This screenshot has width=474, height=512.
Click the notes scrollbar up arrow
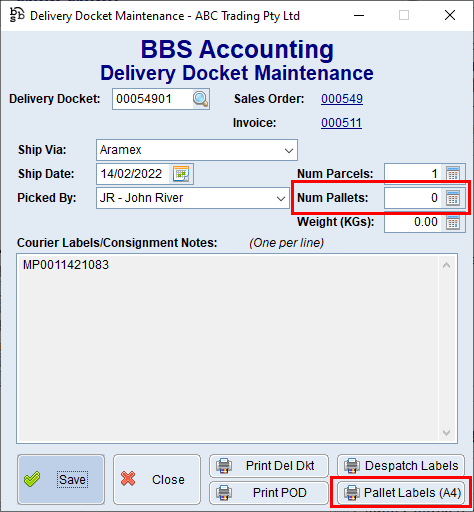click(x=446, y=265)
